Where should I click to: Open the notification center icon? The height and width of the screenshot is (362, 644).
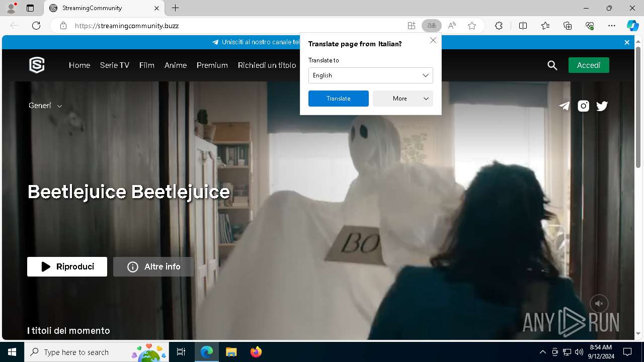click(627, 352)
